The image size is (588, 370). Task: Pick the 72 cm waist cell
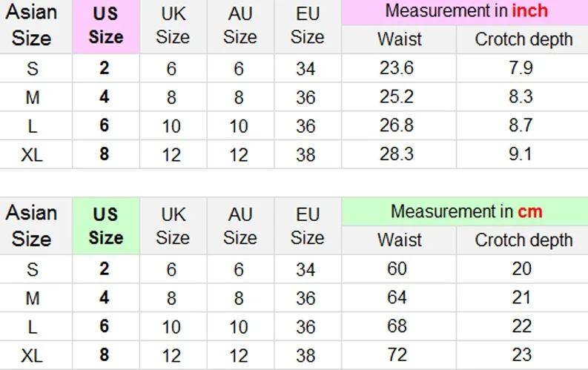[x=397, y=355]
